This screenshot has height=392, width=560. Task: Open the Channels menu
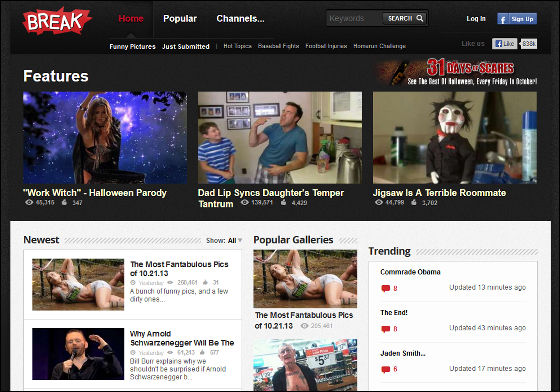(x=240, y=19)
